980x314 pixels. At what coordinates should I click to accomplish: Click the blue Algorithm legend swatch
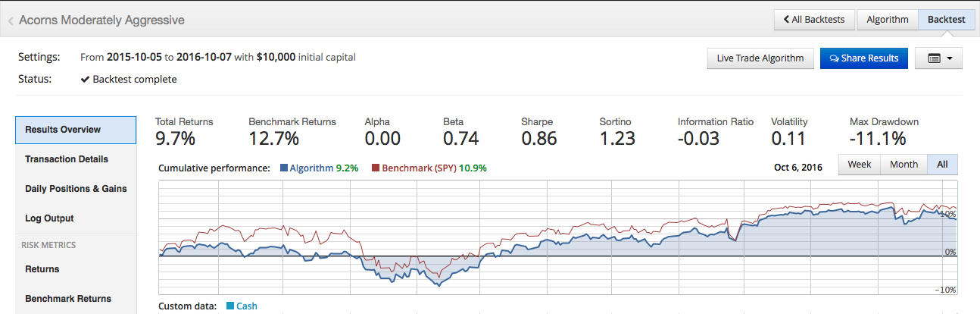tap(283, 168)
